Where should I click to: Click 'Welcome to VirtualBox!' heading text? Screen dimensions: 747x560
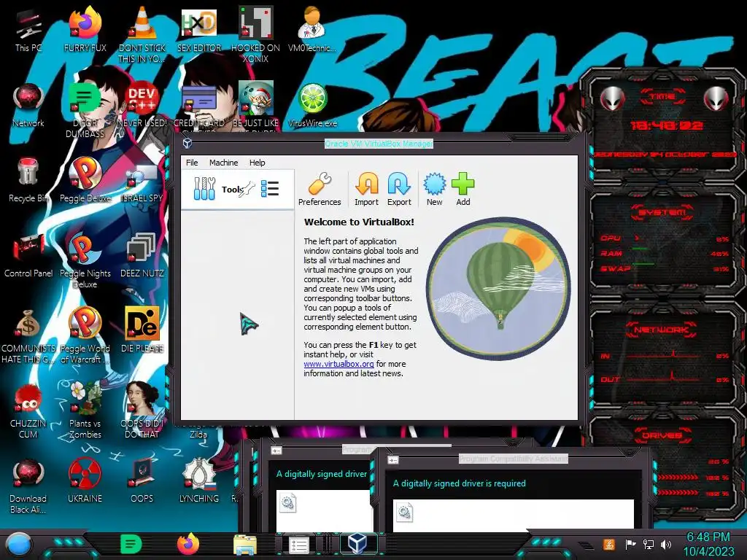359,222
